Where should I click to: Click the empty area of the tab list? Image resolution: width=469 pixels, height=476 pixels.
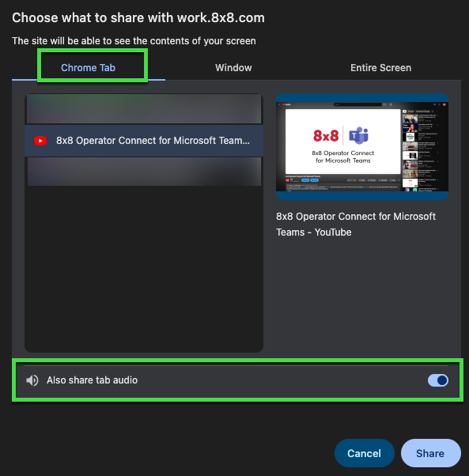(x=144, y=269)
